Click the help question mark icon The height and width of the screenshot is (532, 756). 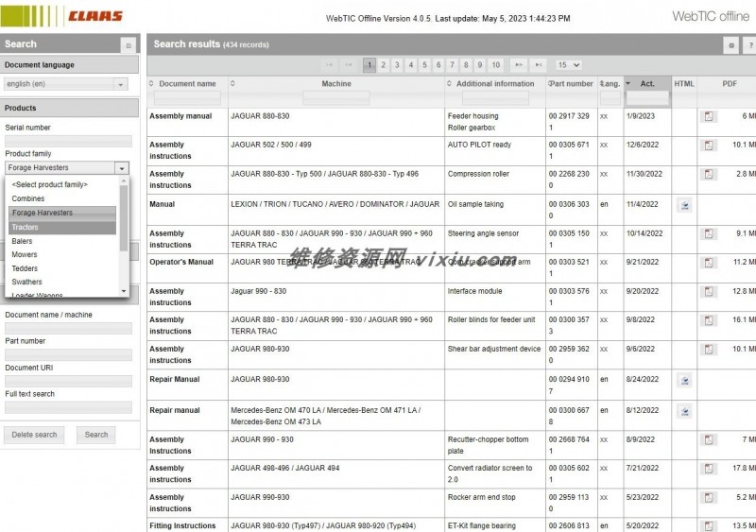click(749, 45)
